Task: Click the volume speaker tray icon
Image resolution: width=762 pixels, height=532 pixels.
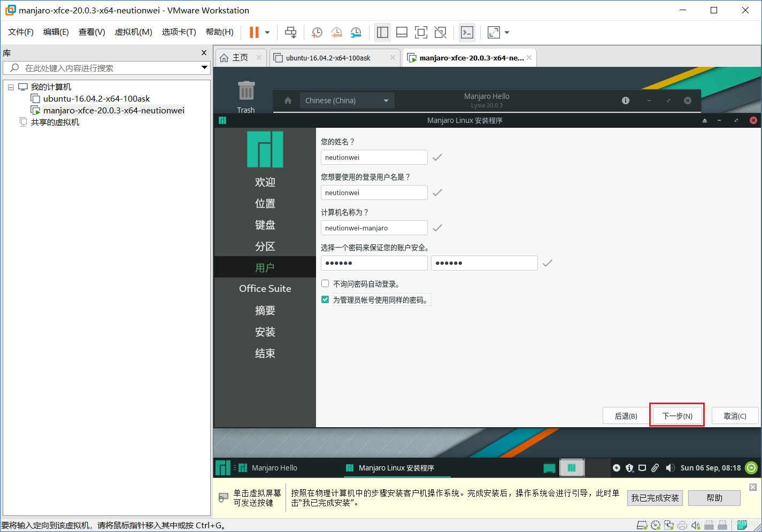Action: click(x=670, y=468)
